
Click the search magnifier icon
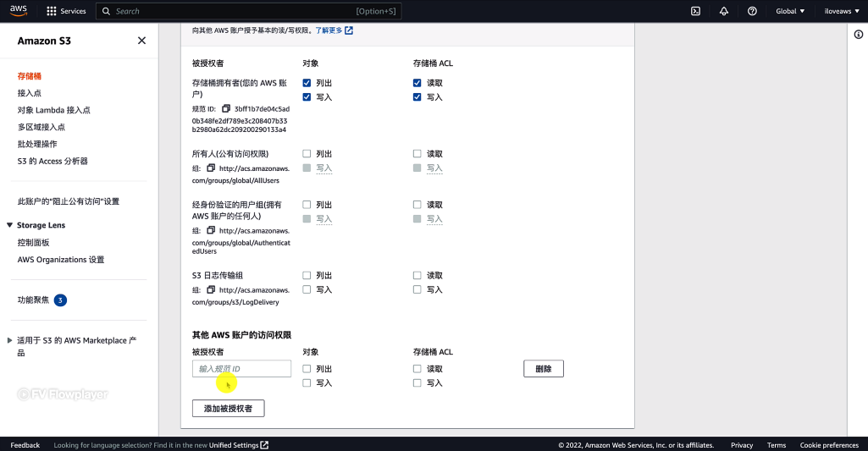(x=106, y=11)
